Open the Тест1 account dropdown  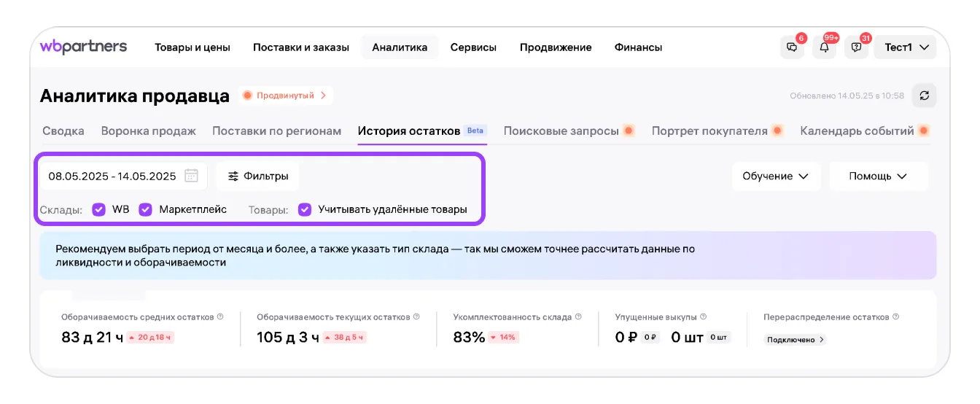[906, 47]
